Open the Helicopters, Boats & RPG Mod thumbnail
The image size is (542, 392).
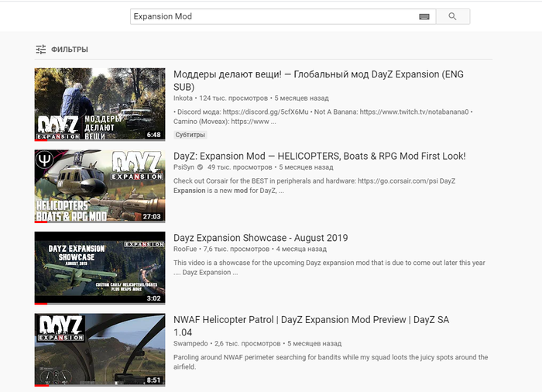[x=100, y=186]
